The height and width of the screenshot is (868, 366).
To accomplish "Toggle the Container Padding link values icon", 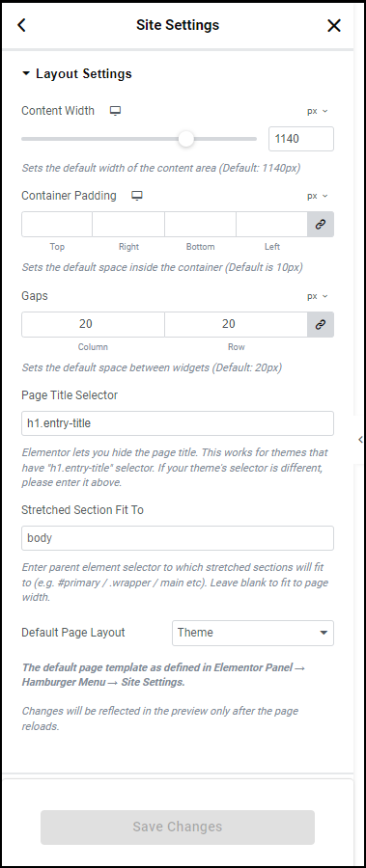I will pyautogui.click(x=321, y=224).
